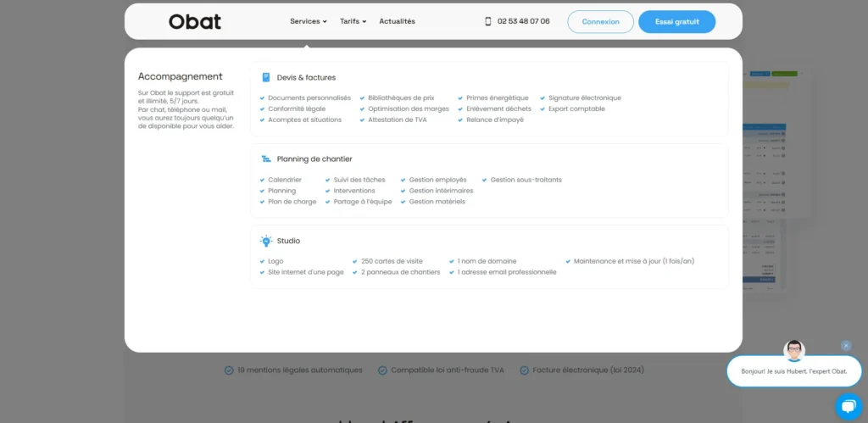Select Optimisation des marges
This screenshot has width=868, height=423.
(409, 109)
